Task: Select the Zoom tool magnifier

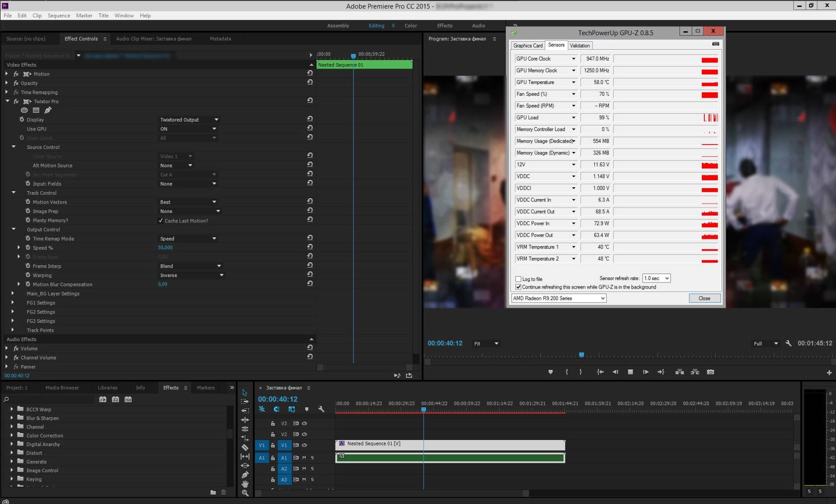Action: [245, 493]
